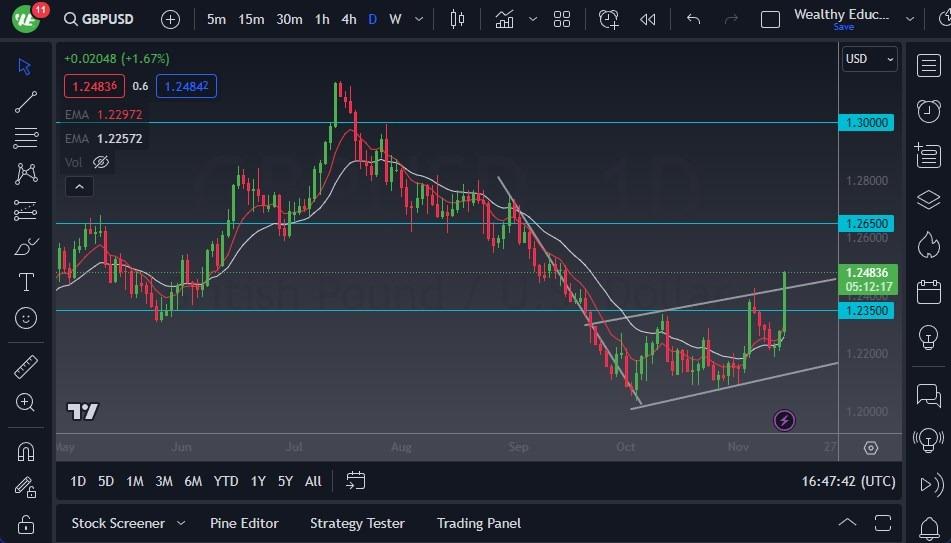Open the Fibonacci retracement tools

pos(25,138)
